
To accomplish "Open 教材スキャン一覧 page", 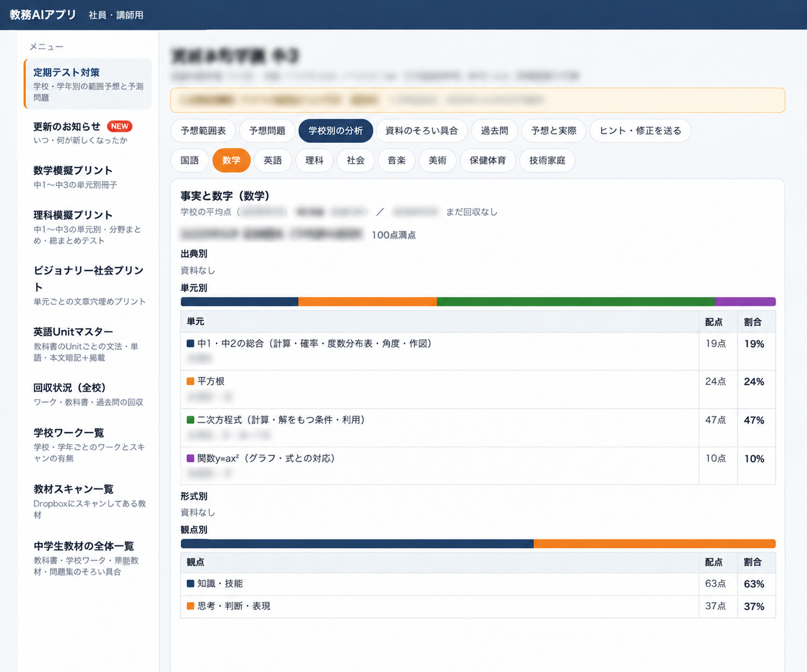I will tap(88, 501).
